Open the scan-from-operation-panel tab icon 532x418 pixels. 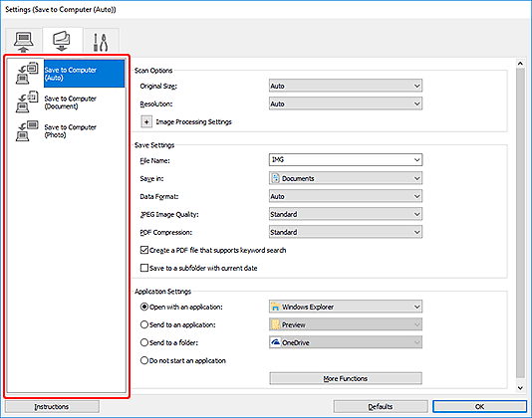pos(62,41)
